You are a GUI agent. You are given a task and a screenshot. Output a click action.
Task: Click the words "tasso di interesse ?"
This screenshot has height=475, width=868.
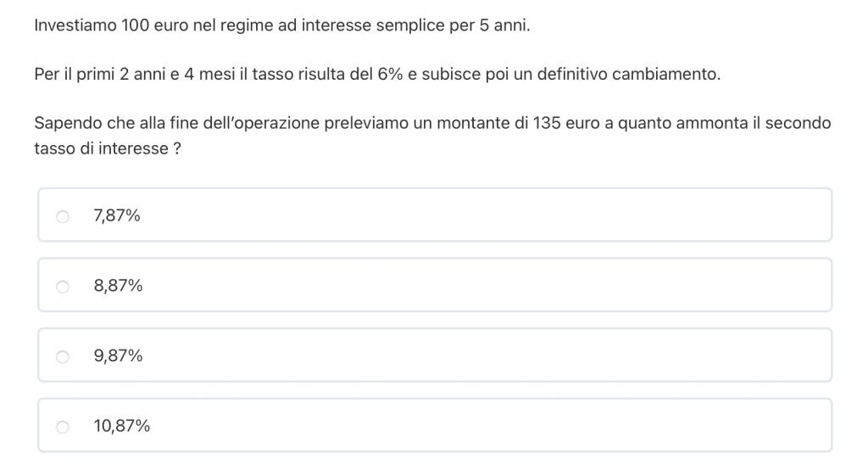pos(107,148)
